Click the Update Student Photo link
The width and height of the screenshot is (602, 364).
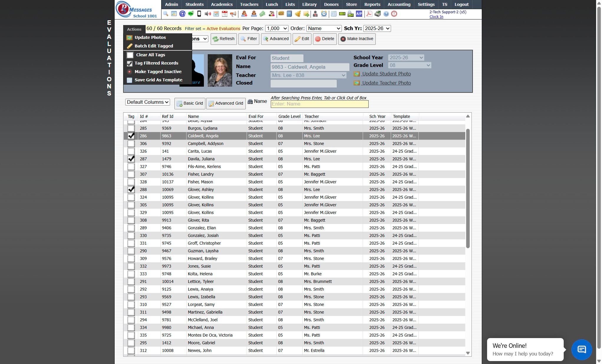pyautogui.click(x=386, y=74)
